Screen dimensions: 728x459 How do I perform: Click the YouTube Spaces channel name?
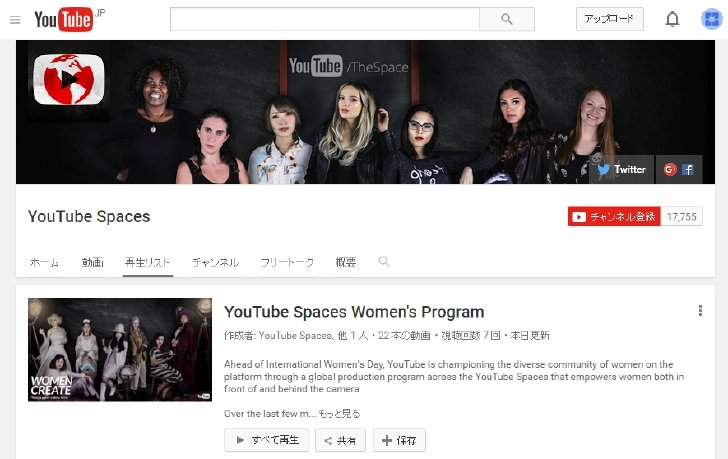[x=89, y=216]
